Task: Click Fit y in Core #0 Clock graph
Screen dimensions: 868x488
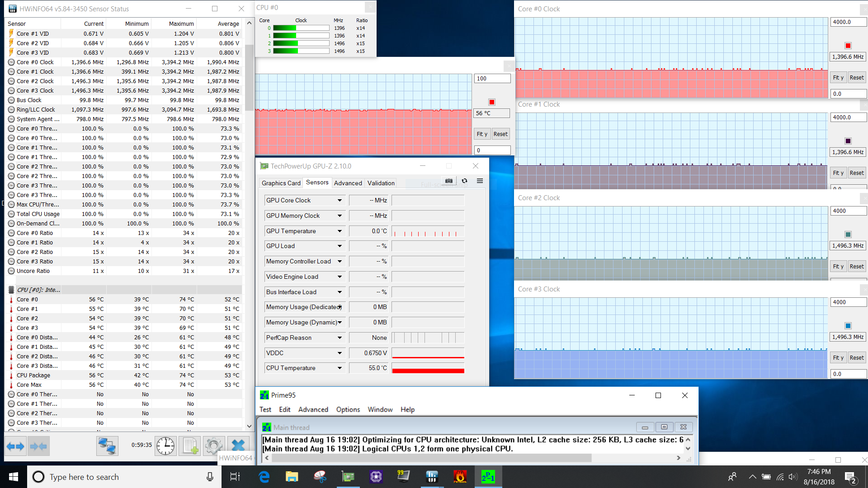Action: 838,78
